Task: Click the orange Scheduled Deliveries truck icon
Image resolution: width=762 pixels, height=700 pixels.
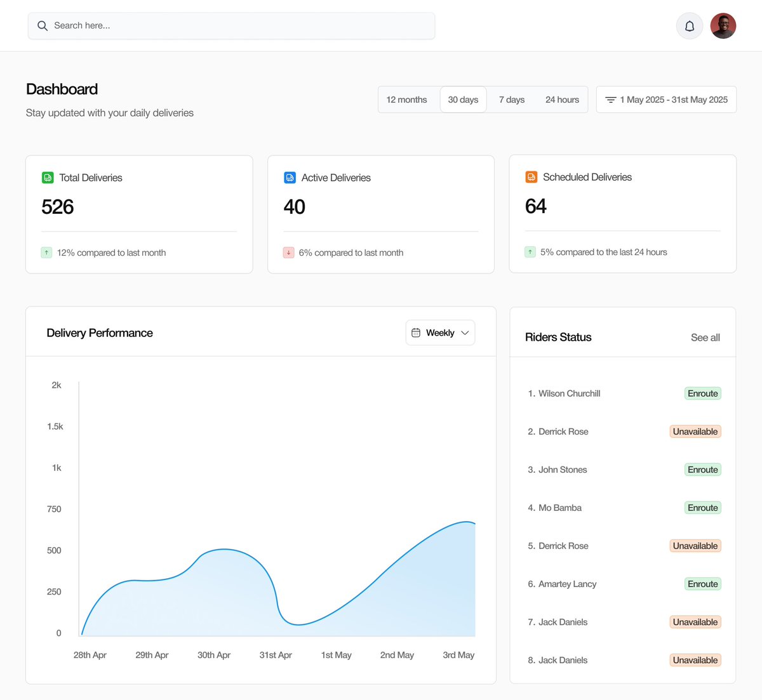Action: [x=531, y=177]
